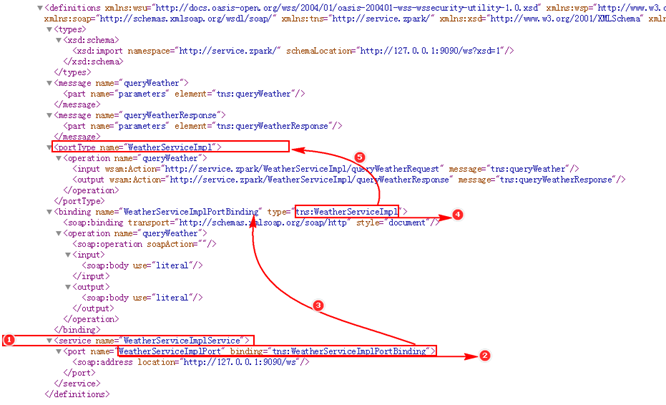Click the xsd:import namespace line

coord(293,51)
